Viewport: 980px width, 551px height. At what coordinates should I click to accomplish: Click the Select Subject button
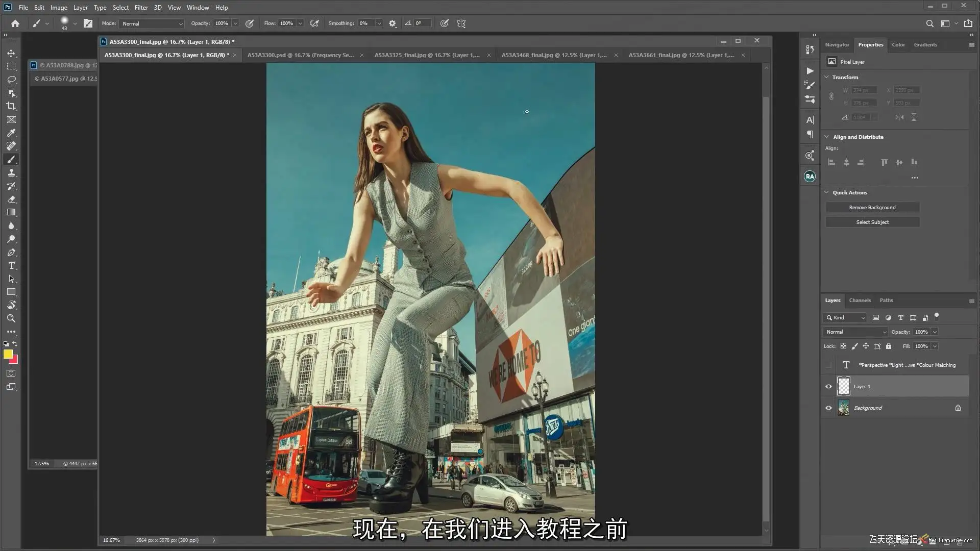(872, 222)
